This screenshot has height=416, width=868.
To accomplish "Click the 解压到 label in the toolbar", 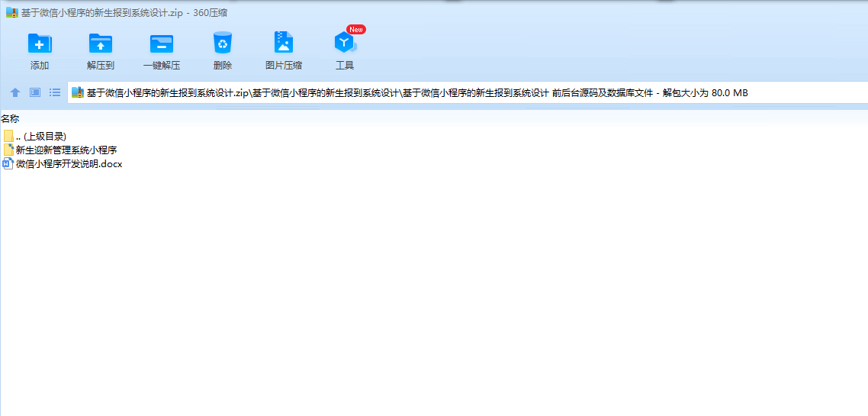I will [101, 66].
